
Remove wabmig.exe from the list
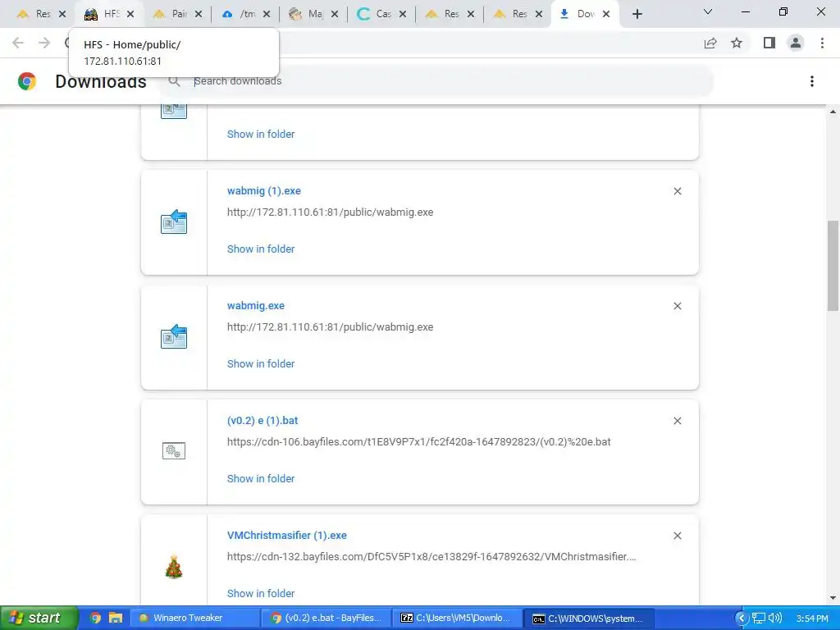(x=677, y=306)
